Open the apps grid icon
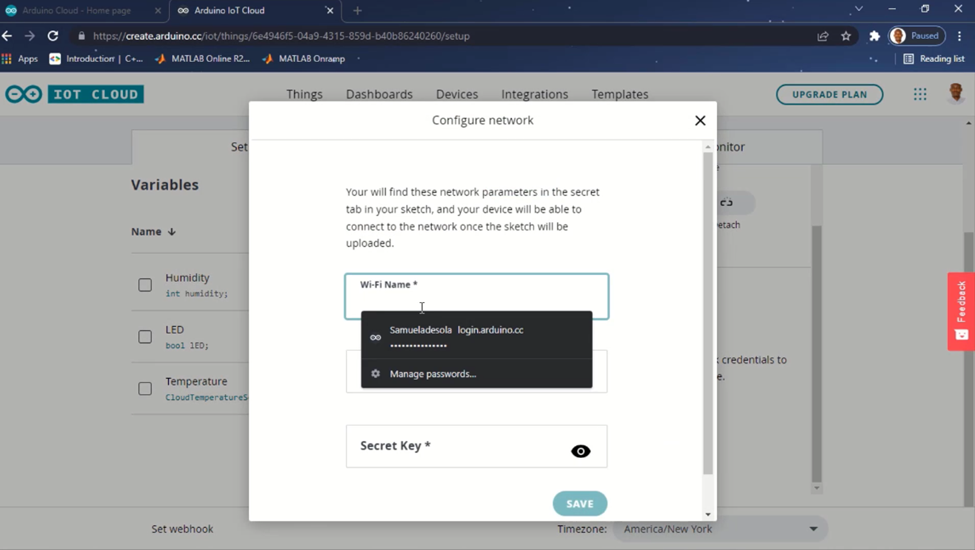Screen dimensions: 975x550 (920, 94)
